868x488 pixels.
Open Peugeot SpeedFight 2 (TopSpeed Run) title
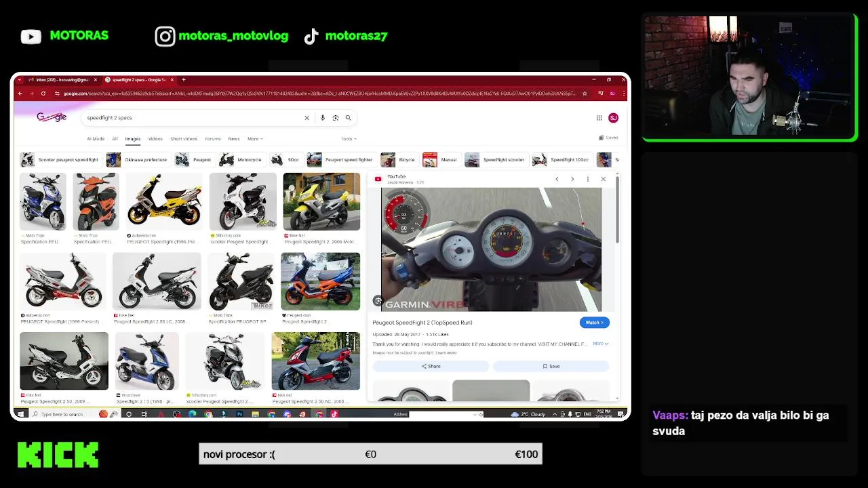click(x=422, y=323)
